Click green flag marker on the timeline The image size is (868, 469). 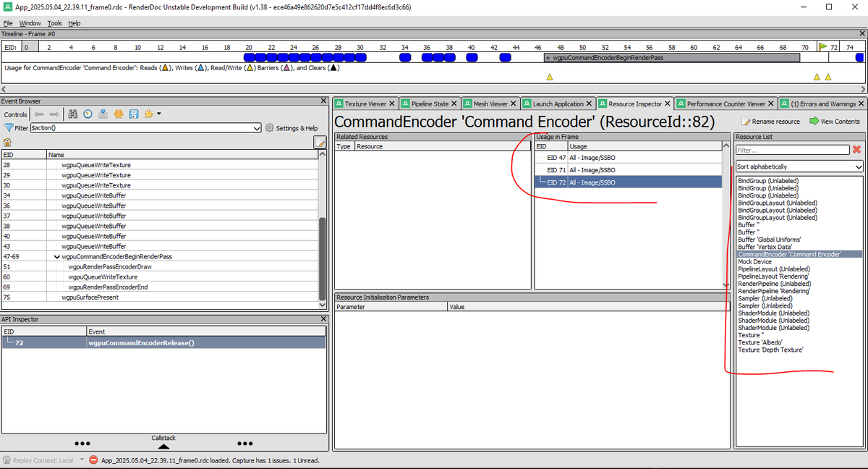point(822,46)
